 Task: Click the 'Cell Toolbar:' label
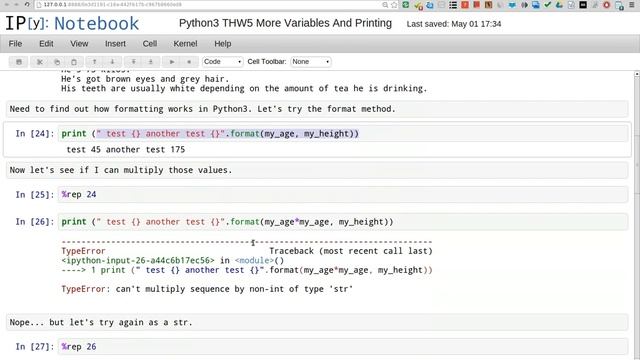coord(267,62)
